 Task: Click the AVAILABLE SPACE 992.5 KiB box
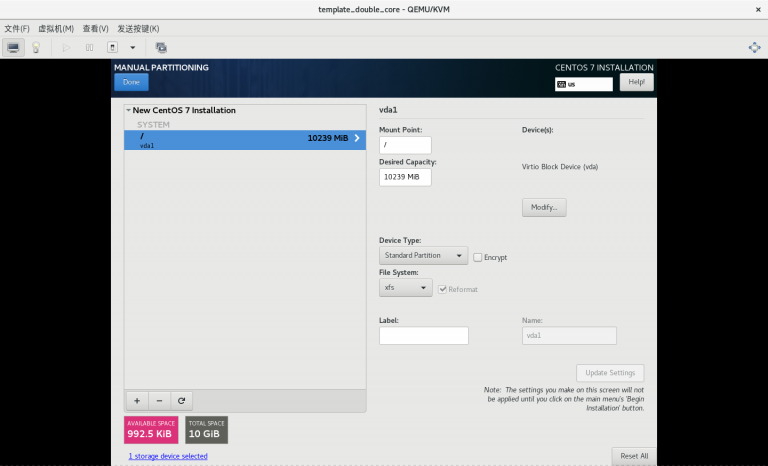tap(151, 430)
